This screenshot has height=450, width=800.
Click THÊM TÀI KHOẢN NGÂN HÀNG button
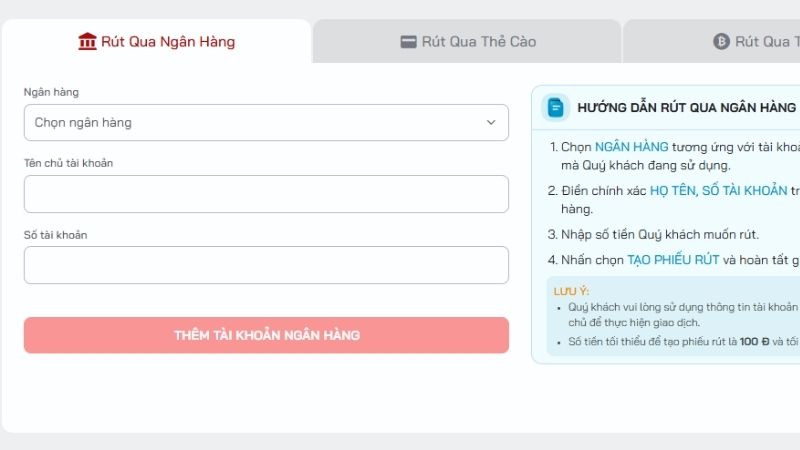266,335
